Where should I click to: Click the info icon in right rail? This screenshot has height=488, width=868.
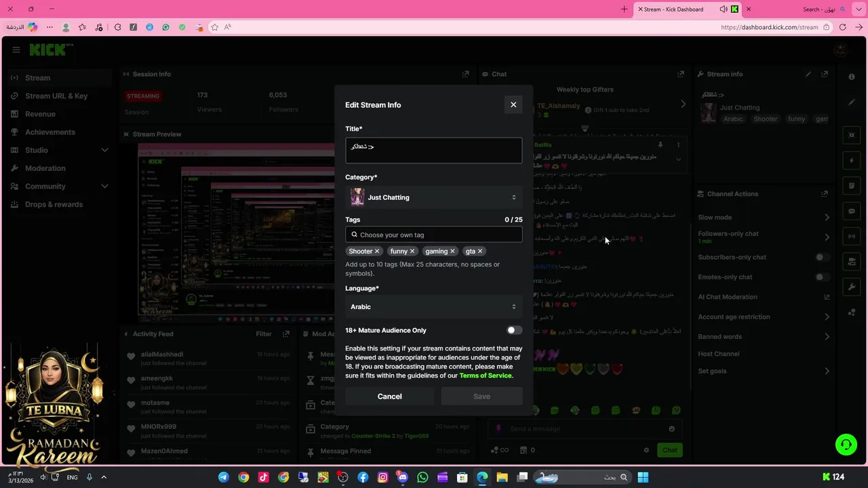click(852, 77)
